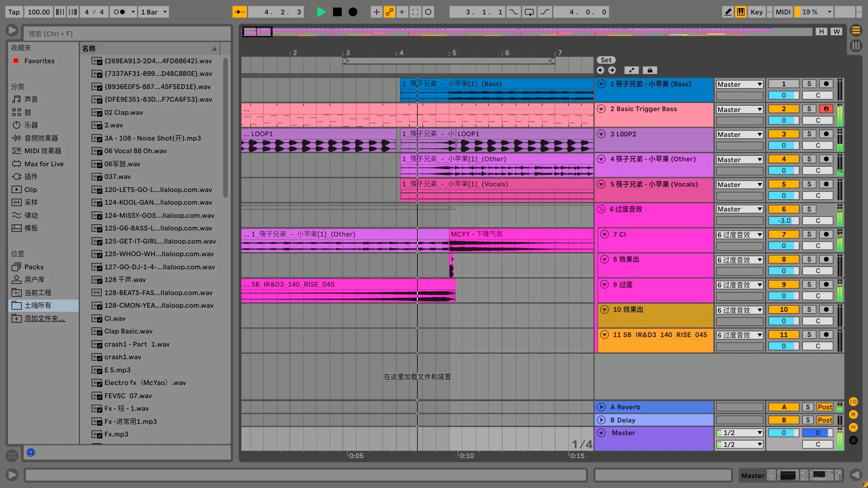Image resolution: width=868 pixels, height=488 pixels.
Task: Solo the 3 LOOP2 track
Action: tap(809, 134)
